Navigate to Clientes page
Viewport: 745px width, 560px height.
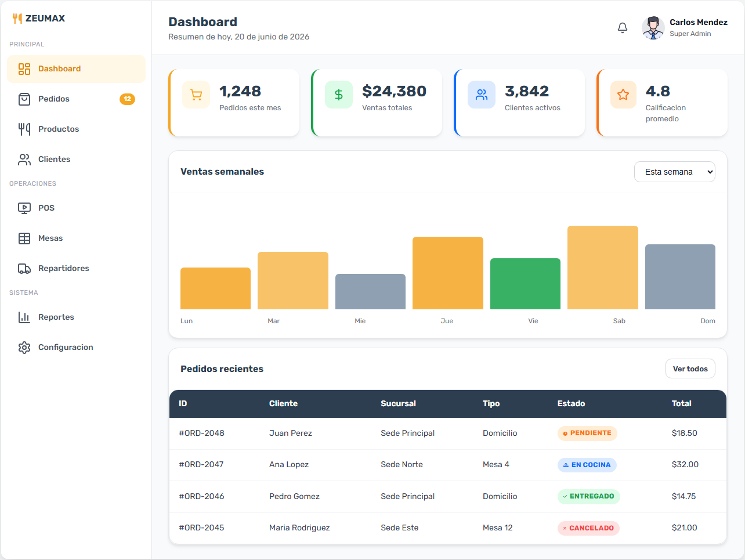76,160
